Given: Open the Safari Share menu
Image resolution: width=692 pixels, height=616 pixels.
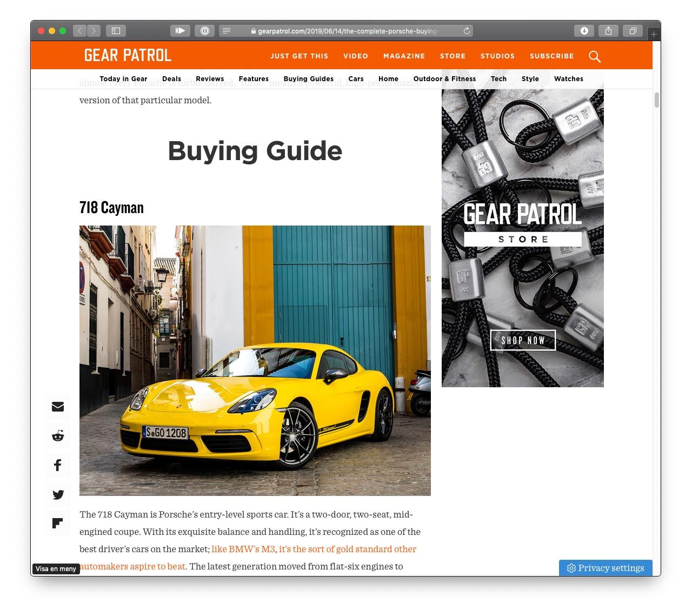Looking at the screenshot, I should tap(608, 31).
